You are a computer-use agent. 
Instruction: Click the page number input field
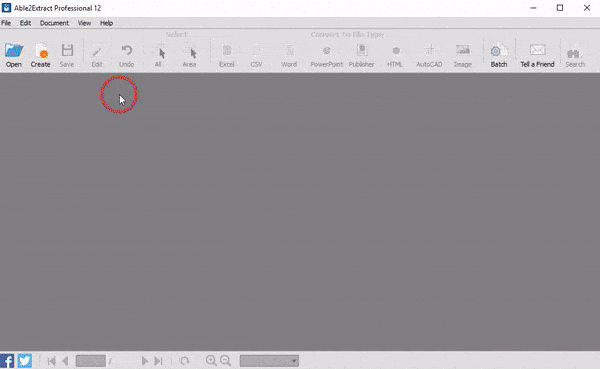coord(91,361)
